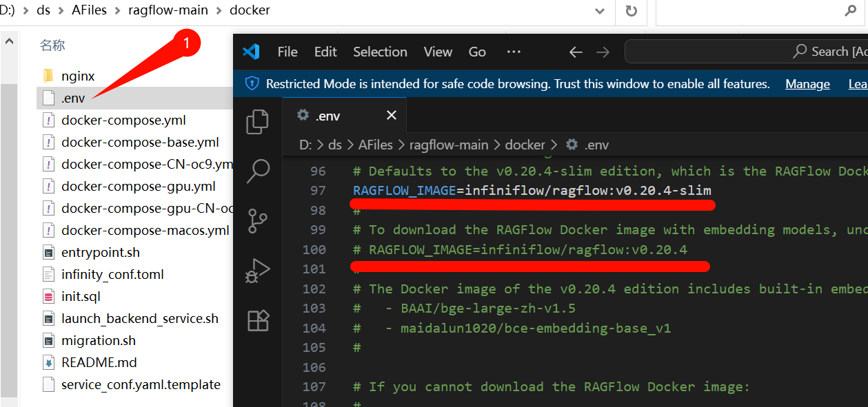The image size is (868, 407).
Task: Open Run and Debug view
Action: [x=257, y=271]
